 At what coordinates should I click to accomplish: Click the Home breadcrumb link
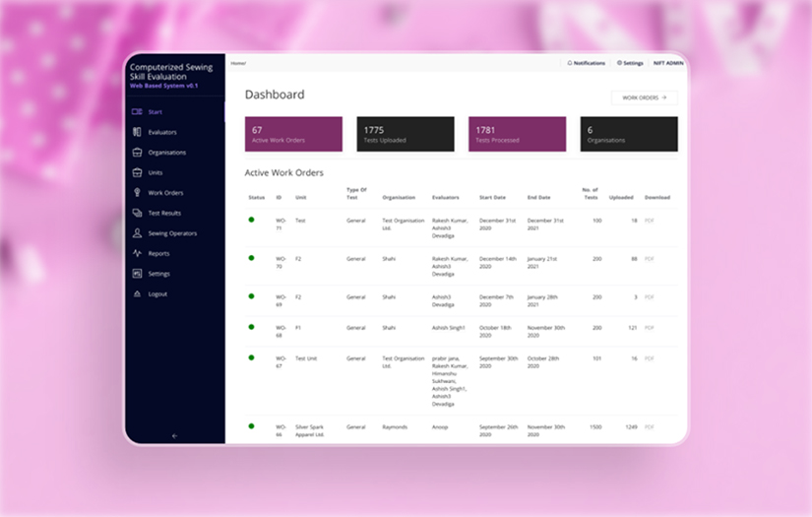coord(238,63)
